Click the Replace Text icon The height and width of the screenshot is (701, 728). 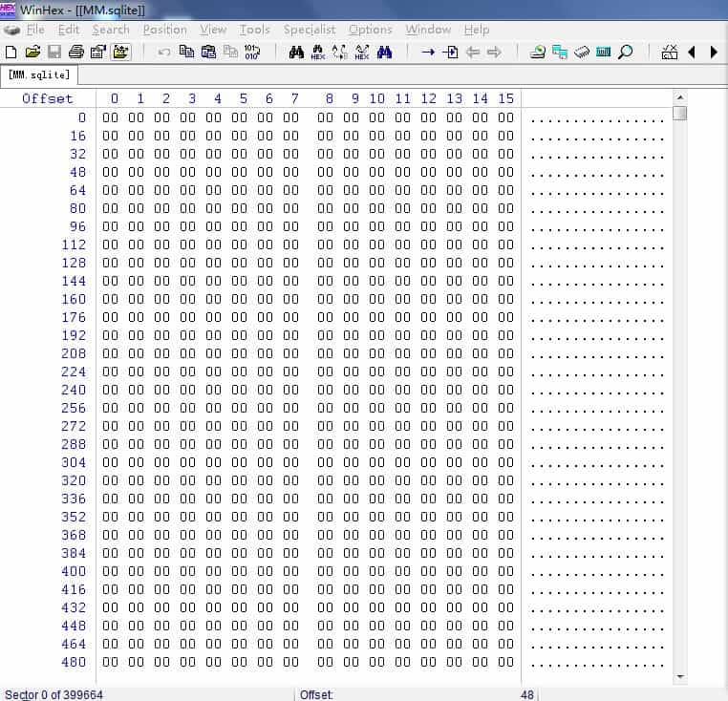click(x=339, y=52)
